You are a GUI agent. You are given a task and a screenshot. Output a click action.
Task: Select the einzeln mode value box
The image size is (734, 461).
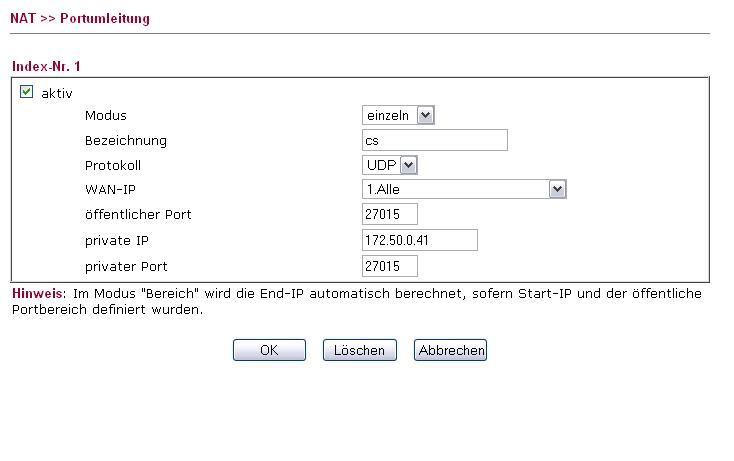[x=398, y=115]
